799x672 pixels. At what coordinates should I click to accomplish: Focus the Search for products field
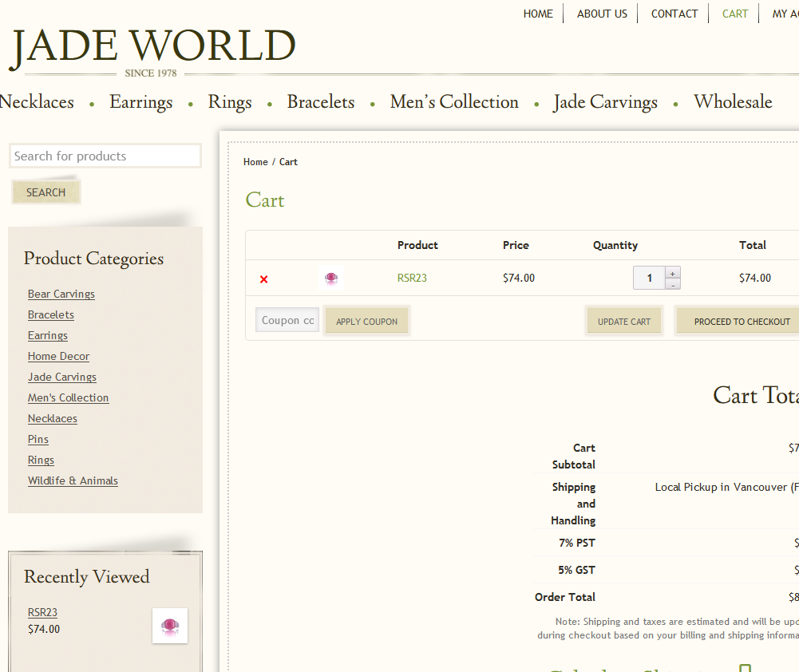coord(105,156)
